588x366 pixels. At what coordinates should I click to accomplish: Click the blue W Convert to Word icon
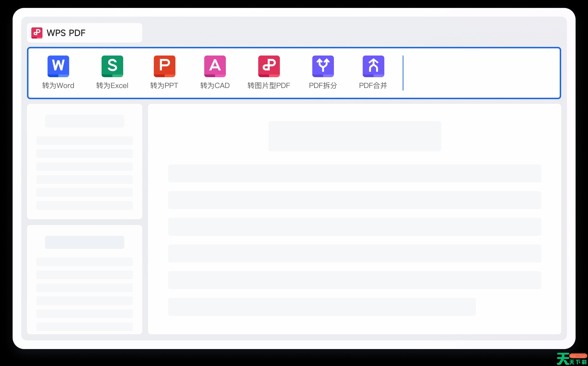click(58, 66)
